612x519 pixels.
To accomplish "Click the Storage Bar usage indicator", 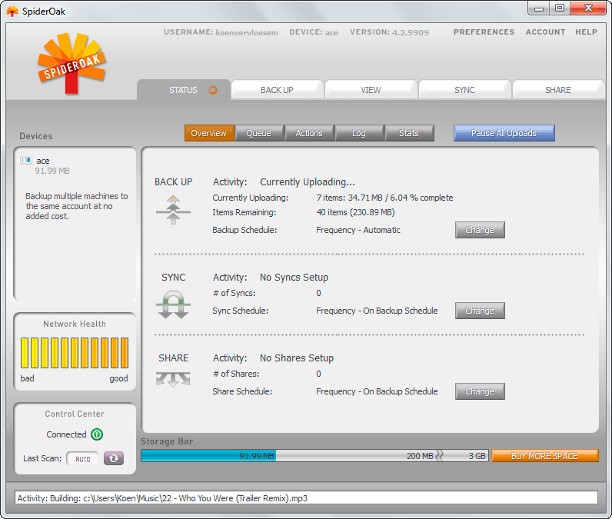I will click(314, 456).
